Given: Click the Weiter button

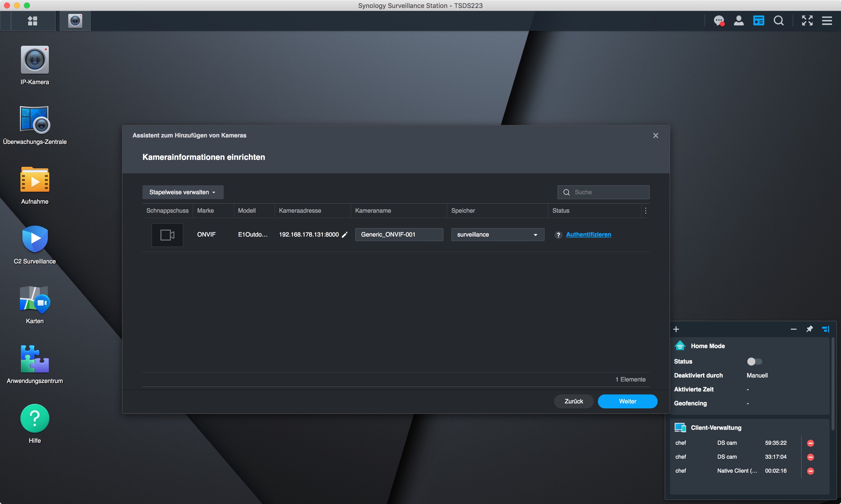Looking at the screenshot, I should tap(627, 401).
